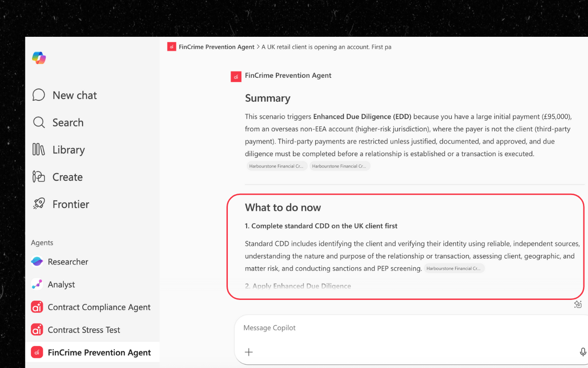Open the Create section

(x=57, y=177)
